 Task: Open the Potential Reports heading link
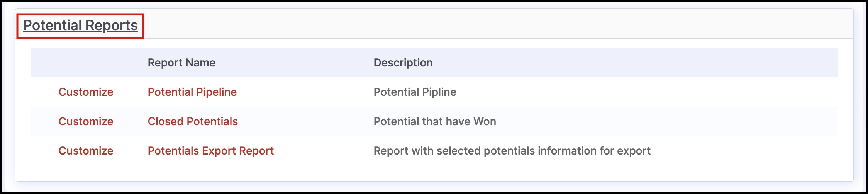click(x=80, y=26)
